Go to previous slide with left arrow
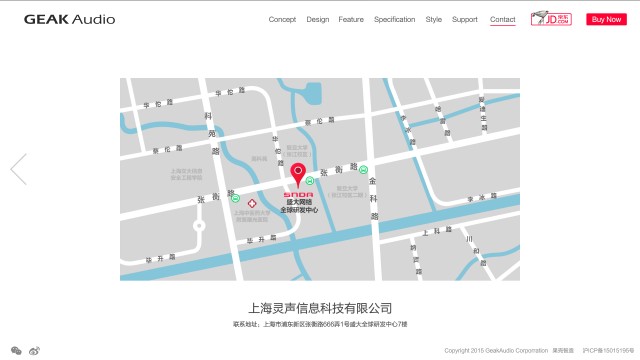The height and width of the screenshot is (360, 640). click(x=19, y=169)
